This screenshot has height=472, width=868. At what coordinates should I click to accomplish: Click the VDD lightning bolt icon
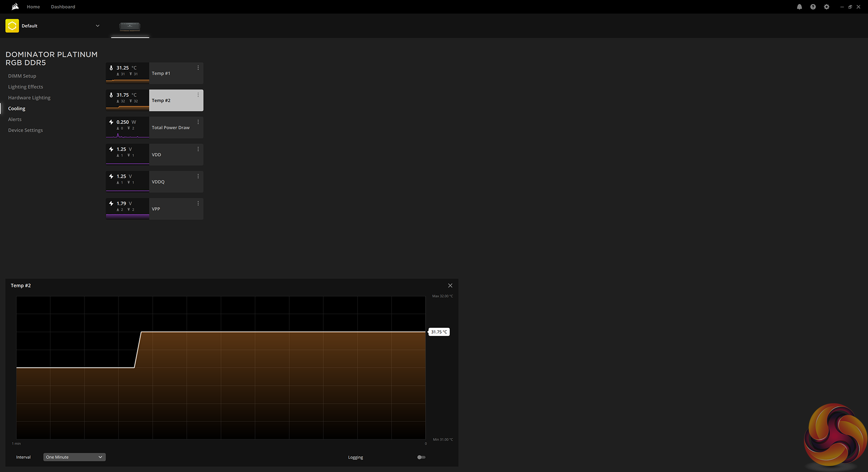tap(111, 149)
